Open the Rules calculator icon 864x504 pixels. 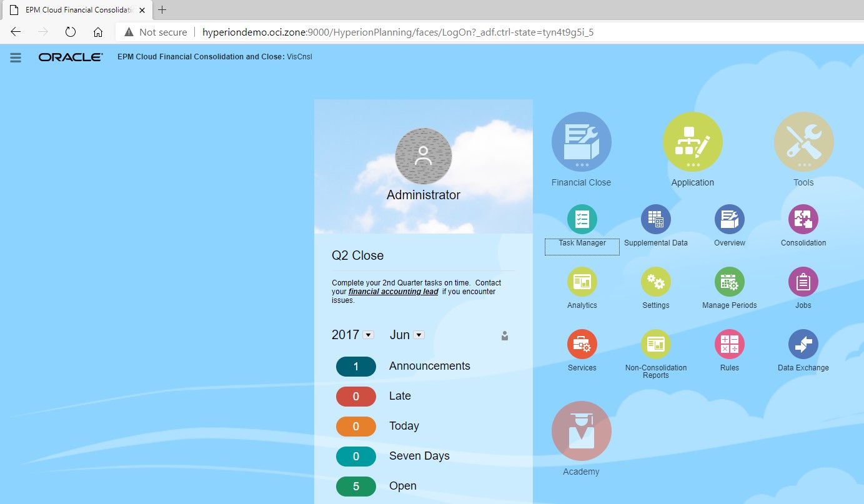(730, 344)
